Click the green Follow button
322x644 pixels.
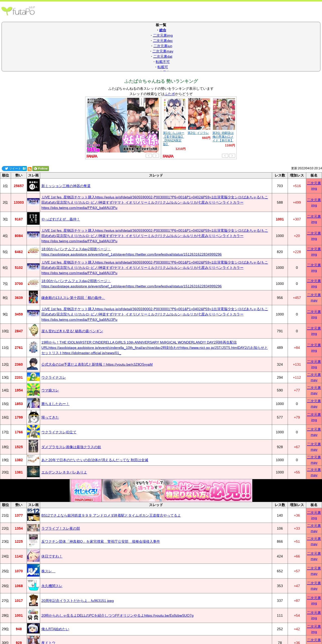(x=41, y=169)
